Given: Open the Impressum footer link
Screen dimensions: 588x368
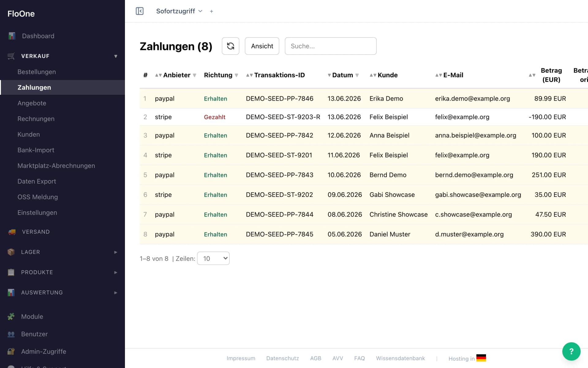Looking at the screenshot, I should [x=241, y=358].
